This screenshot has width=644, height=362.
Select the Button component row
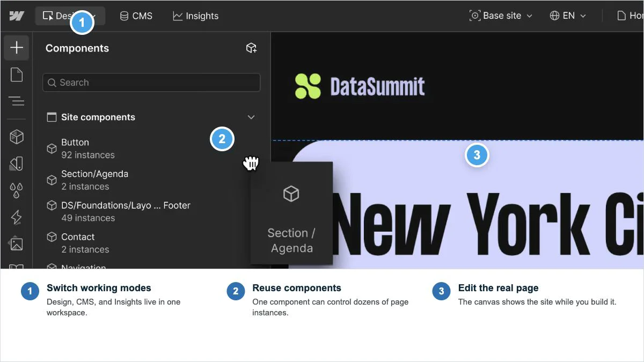pyautogui.click(x=151, y=149)
